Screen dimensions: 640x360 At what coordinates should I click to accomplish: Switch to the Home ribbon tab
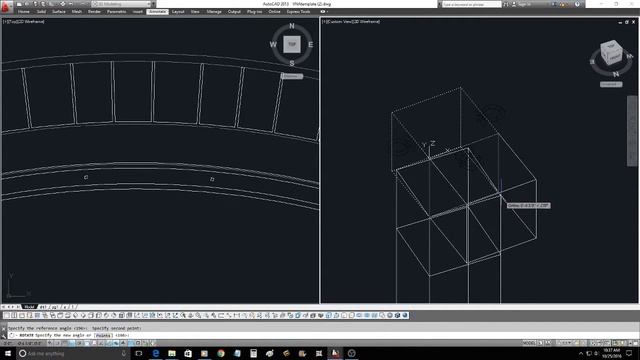[24, 11]
